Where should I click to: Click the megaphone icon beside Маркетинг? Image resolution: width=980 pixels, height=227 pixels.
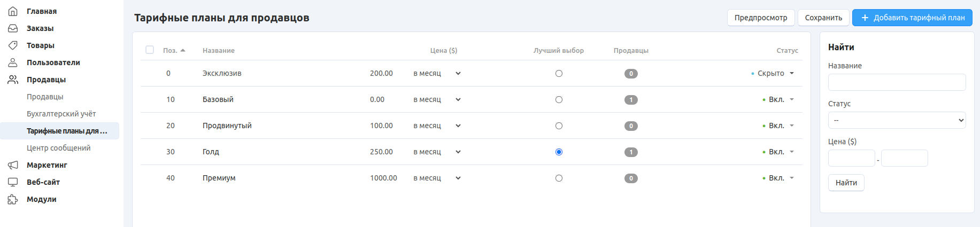(13, 165)
